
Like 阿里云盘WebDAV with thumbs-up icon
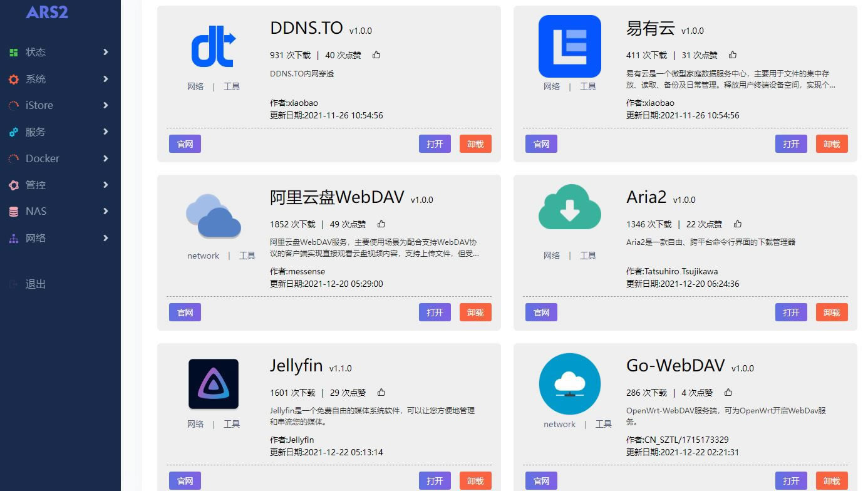tap(381, 224)
